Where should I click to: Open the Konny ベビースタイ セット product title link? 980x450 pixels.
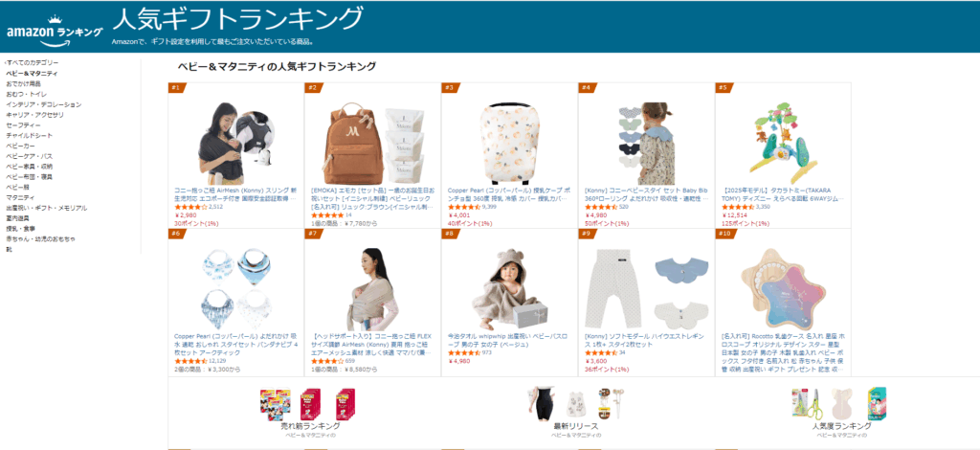click(646, 193)
